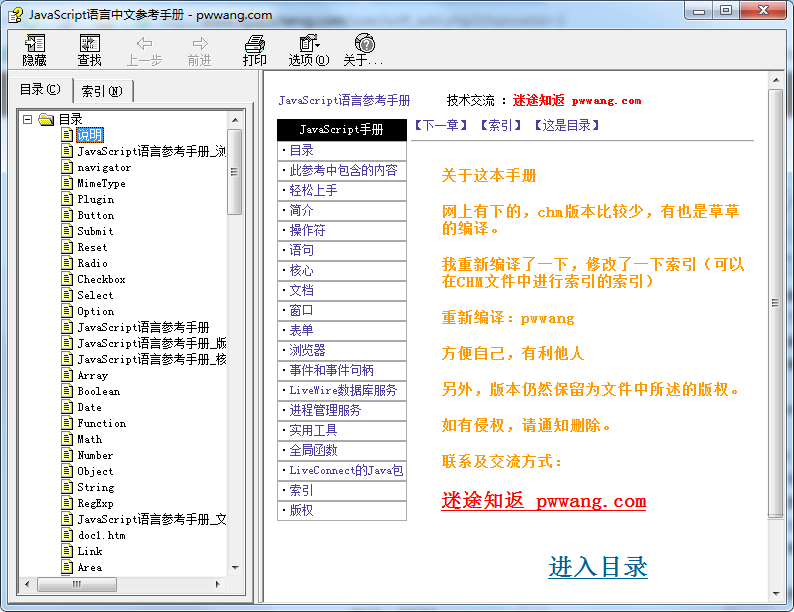Switch to the 目录 (Contents) tab
This screenshot has width=794, height=612.
pos(41,90)
